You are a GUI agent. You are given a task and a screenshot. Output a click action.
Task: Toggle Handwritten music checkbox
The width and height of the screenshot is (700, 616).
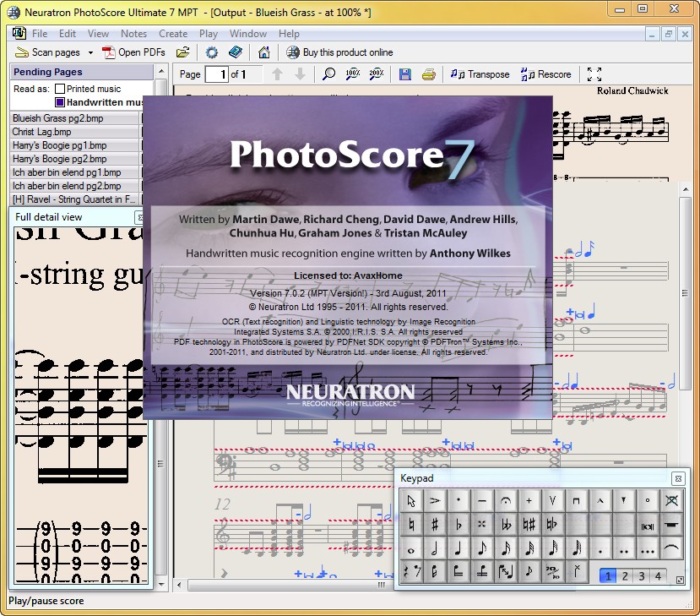[x=60, y=102]
